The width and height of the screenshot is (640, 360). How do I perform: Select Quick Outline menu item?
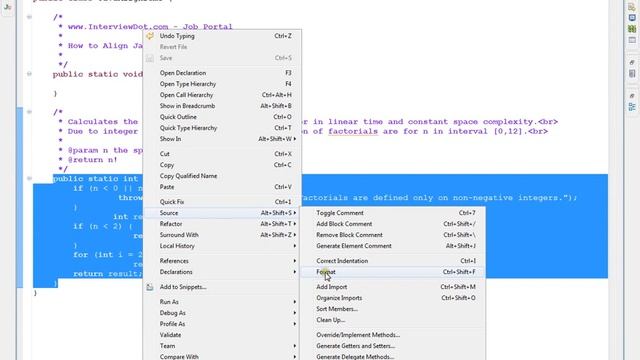222,117
